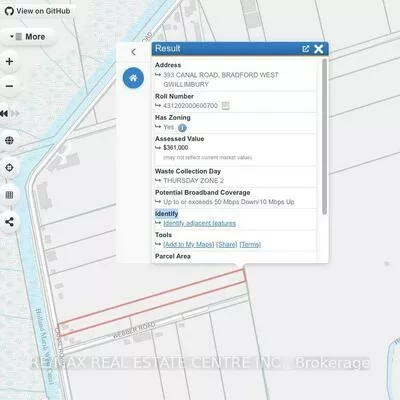Select THURSDAY ZONE 2 text
400x400 pixels.
(x=193, y=181)
